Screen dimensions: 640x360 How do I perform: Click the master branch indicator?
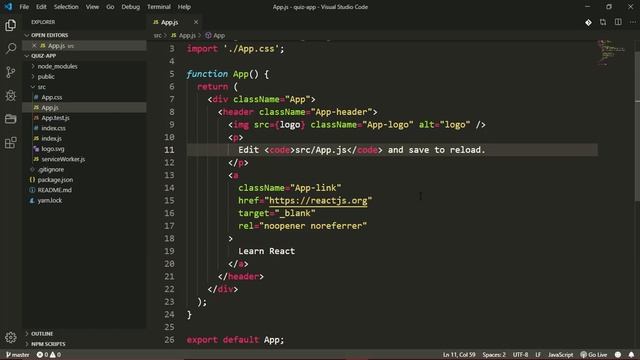coord(18,355)
